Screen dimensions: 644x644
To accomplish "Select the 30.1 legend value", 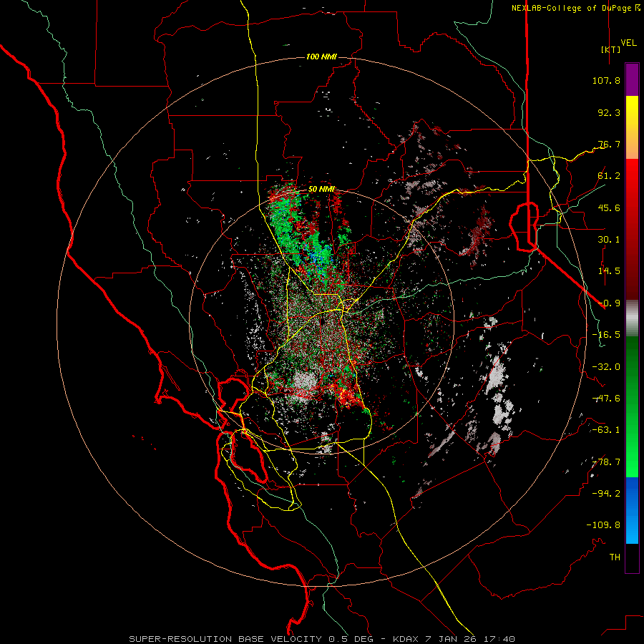I will (609, 240).
